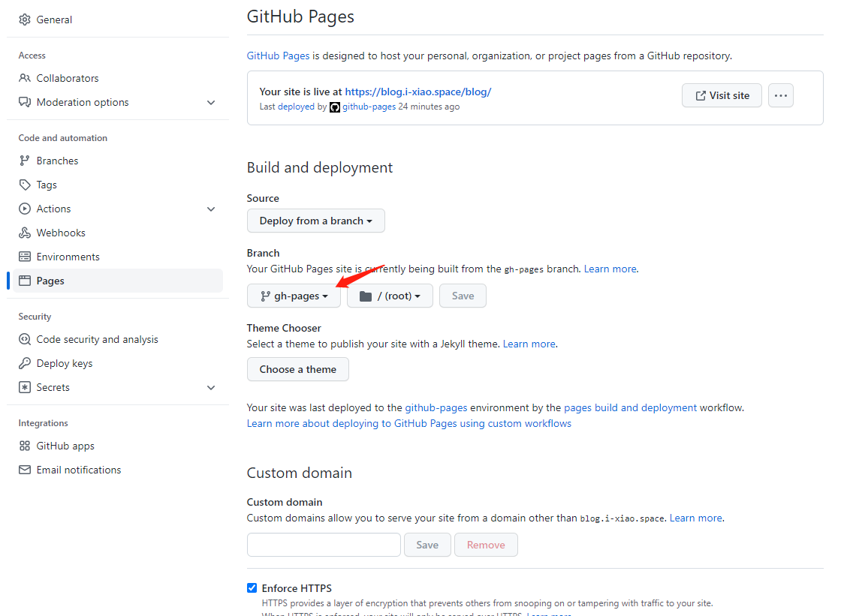Open the blog.i-xiao.space link
The height and width of the screenshot is (616, 847).
click(x=418, y=92)
